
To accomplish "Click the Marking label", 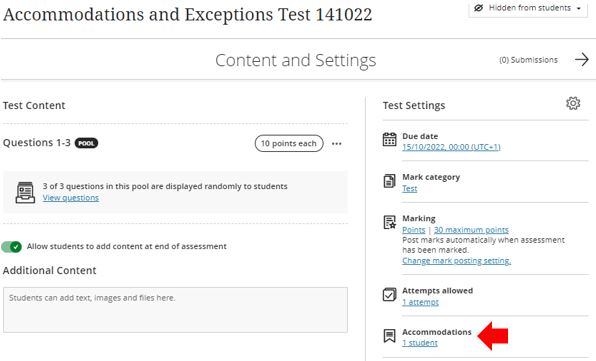I will 419,218.
